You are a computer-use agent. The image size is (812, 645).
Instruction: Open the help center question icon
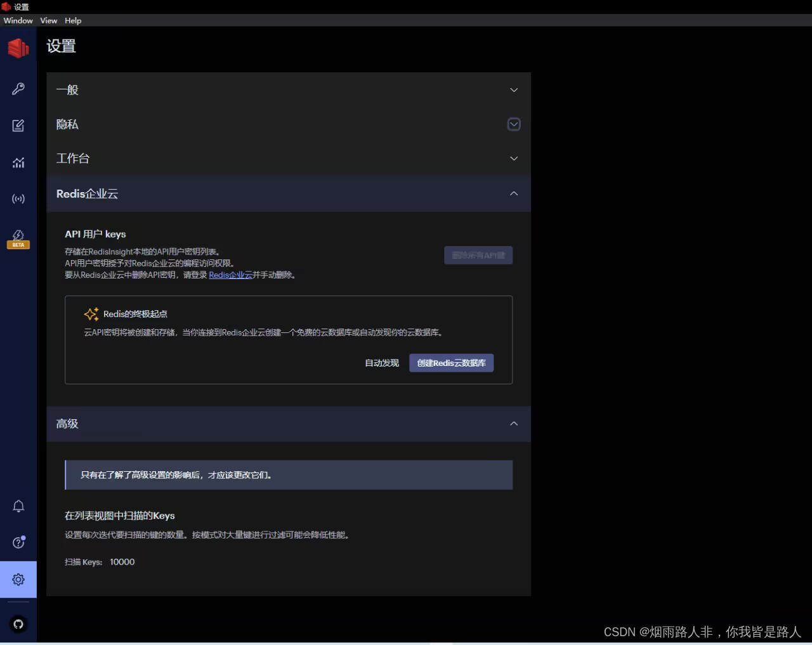coord(18,542)
